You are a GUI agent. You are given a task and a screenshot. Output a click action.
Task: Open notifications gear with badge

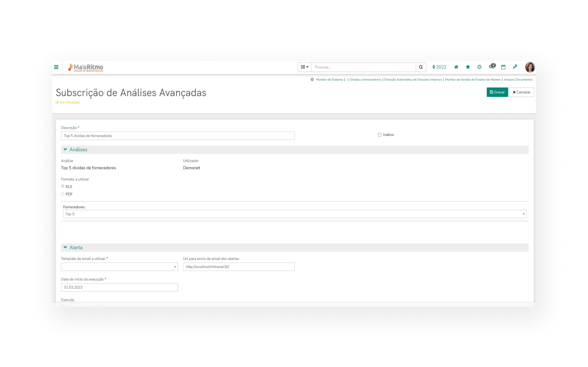point(491,67)
